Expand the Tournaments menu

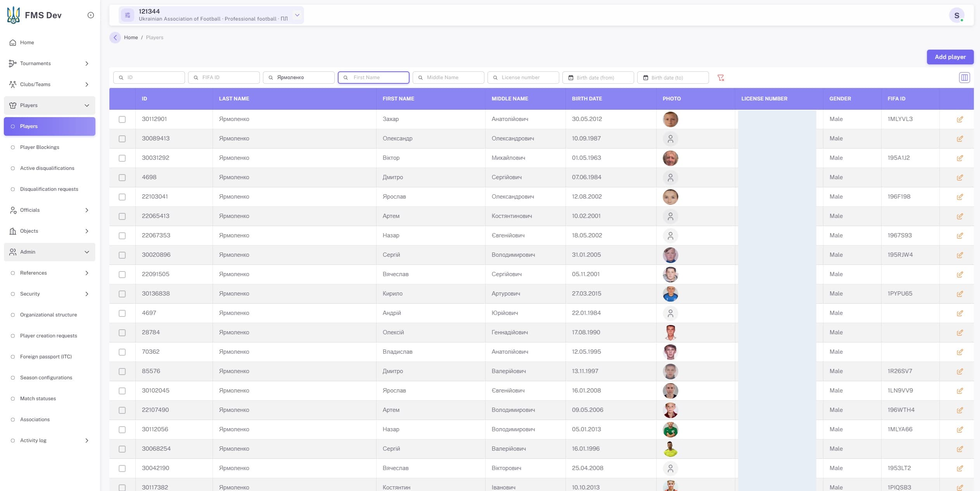pyautogui.click(x=50, y=64)
